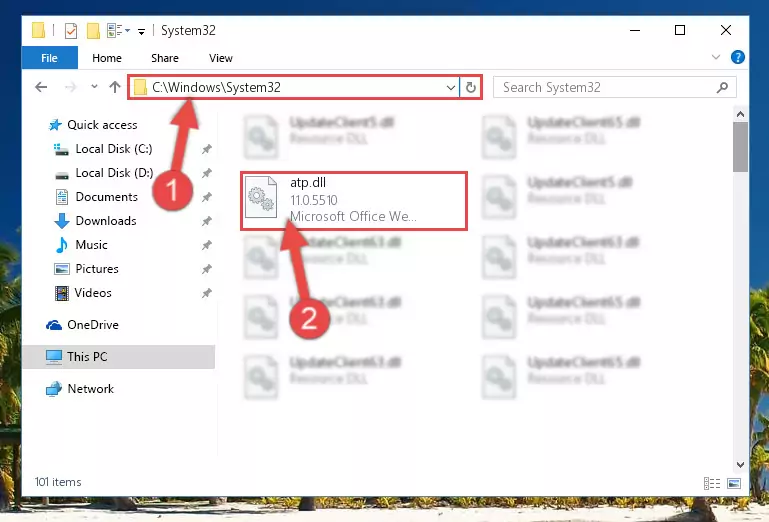Open the File tab
Image resolution: width=769 pixels, height=522 pixels.
[x=50, y=58]
